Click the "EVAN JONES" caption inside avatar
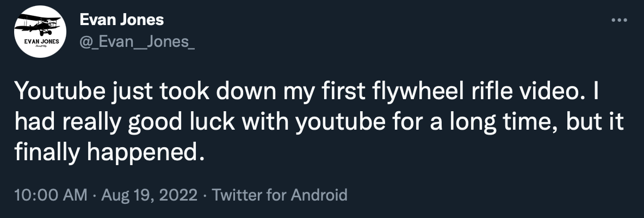644x218 pixels. click(x=41, y=41)
